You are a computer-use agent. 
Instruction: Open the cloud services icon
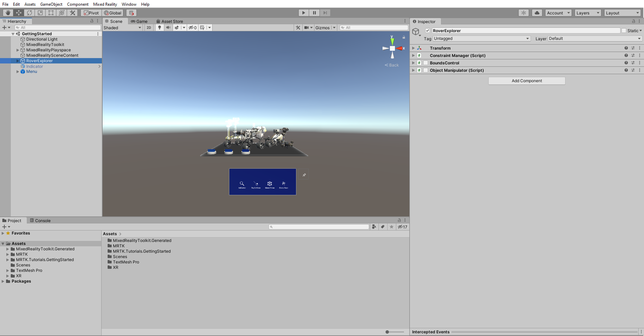click(x=537, y=13)
